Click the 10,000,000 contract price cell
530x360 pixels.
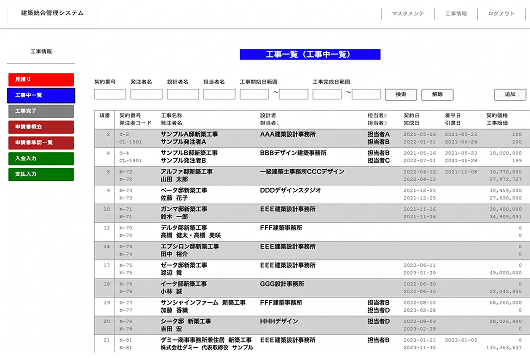[506, 153]
